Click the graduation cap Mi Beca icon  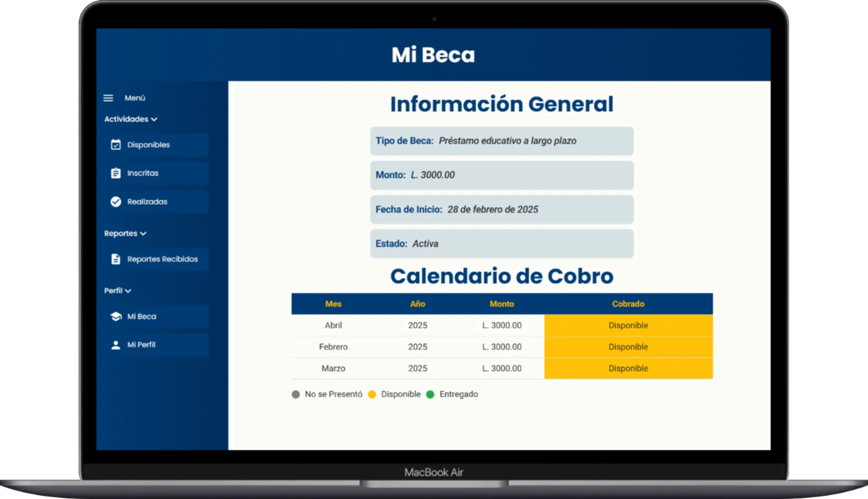(116, 317)
